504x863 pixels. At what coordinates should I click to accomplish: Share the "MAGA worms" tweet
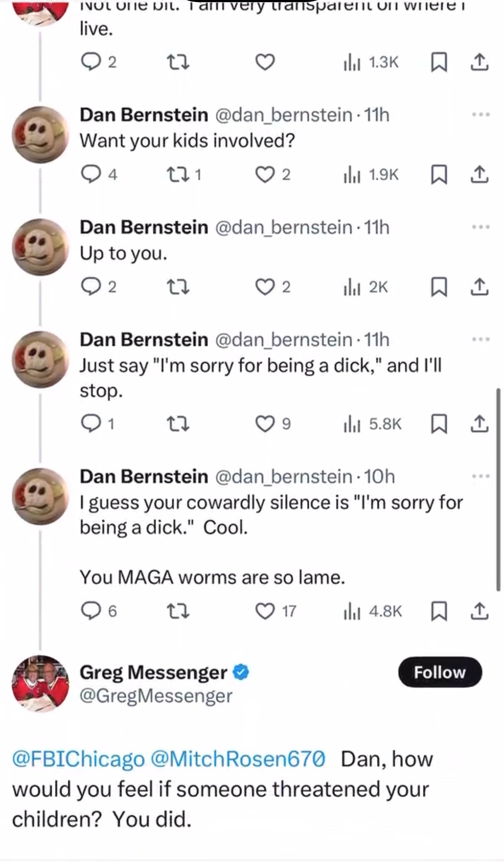click(x=479, y=612)
